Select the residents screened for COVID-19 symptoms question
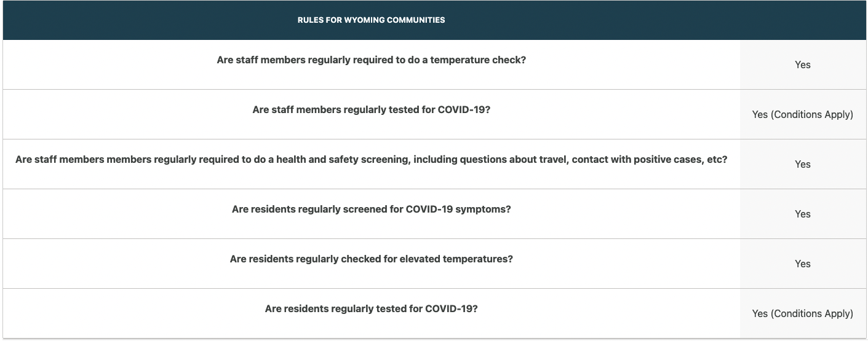 coord(371,210)
